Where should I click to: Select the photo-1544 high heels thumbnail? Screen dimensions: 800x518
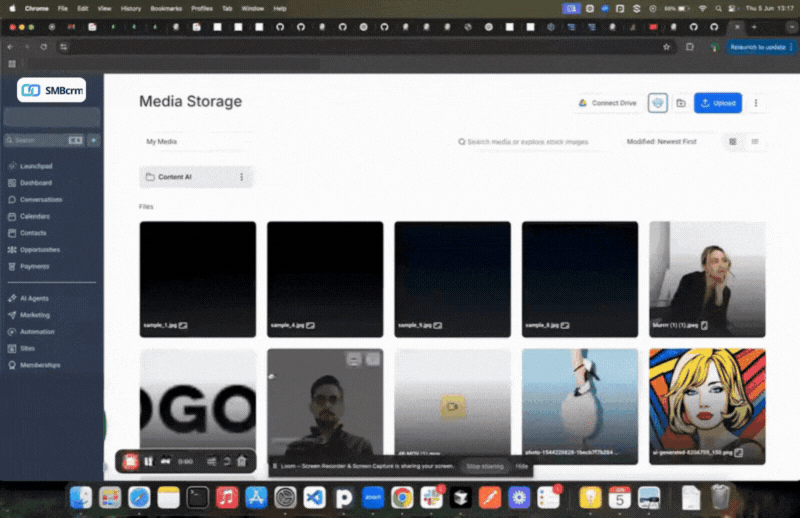(x=580, y=406)
